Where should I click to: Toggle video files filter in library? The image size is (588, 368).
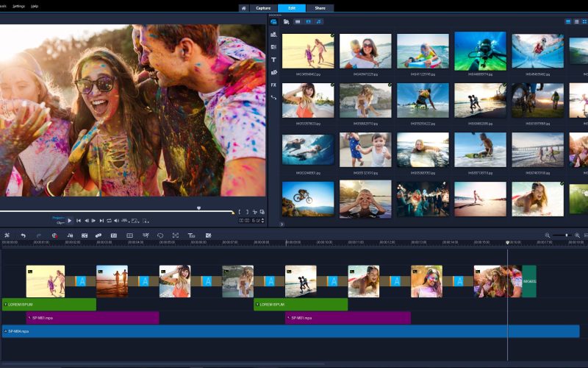pyautogui.click(x=298, y=22)
